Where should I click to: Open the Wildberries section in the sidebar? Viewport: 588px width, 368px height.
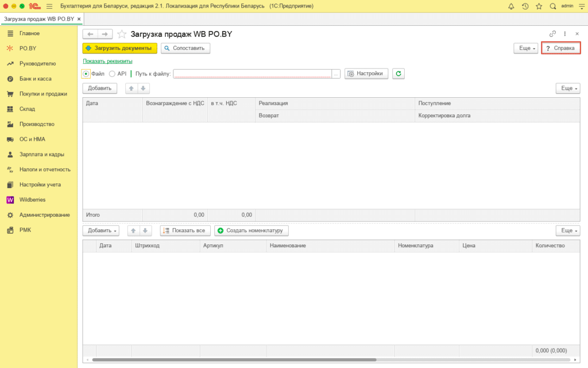pos(32,200)
